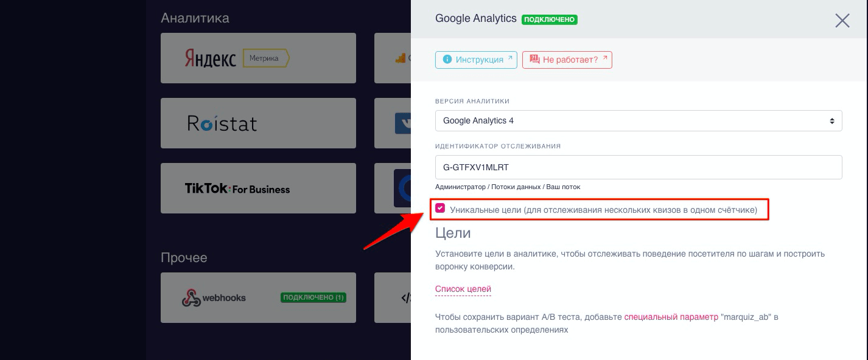The image size is (868, 360).
Task: Click the Цели heading
Action: tap(453, 233)
